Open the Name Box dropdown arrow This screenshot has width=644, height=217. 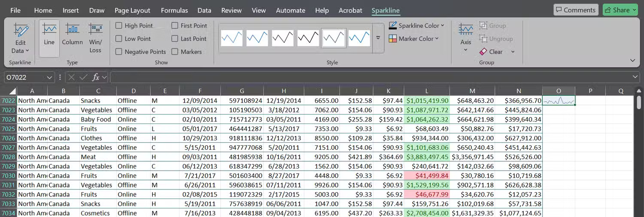(49, 77)
